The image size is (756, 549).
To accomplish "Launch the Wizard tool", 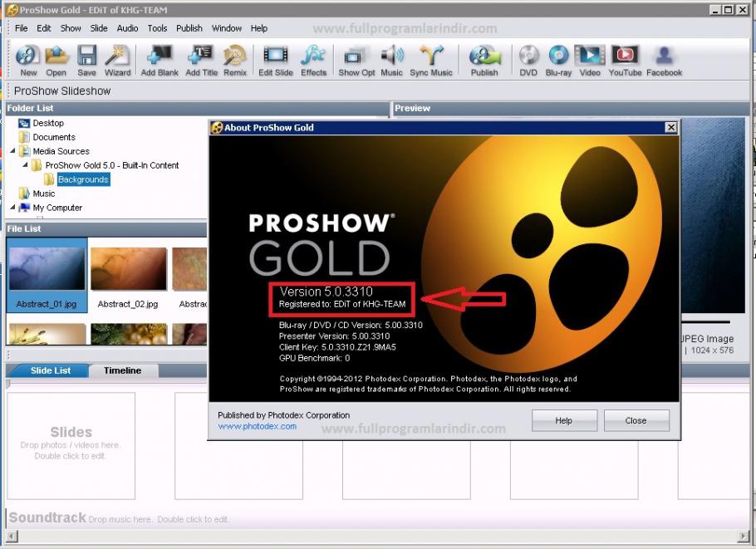I will [x=117, y=61].
